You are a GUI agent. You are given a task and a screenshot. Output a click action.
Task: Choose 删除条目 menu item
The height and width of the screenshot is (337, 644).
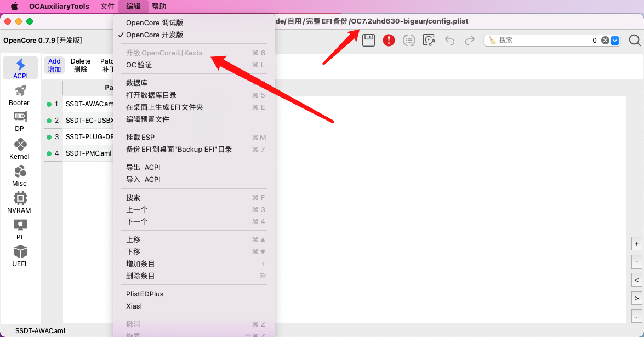(194, 276)
